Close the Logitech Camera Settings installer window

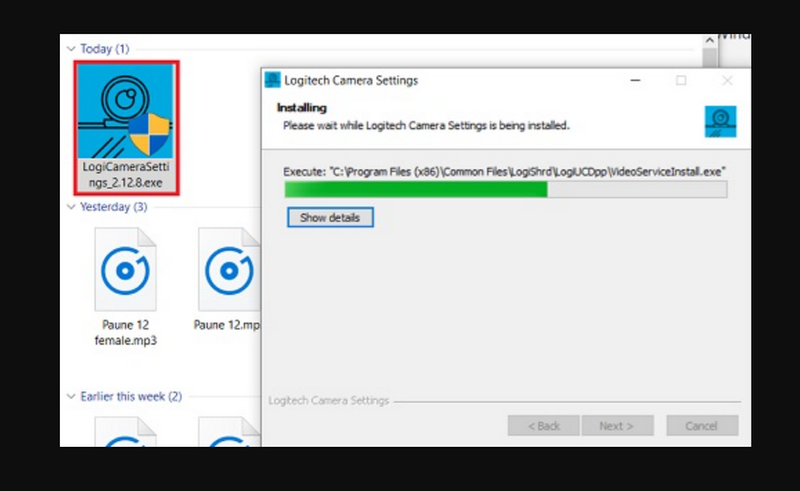click(x=727, y=81)
